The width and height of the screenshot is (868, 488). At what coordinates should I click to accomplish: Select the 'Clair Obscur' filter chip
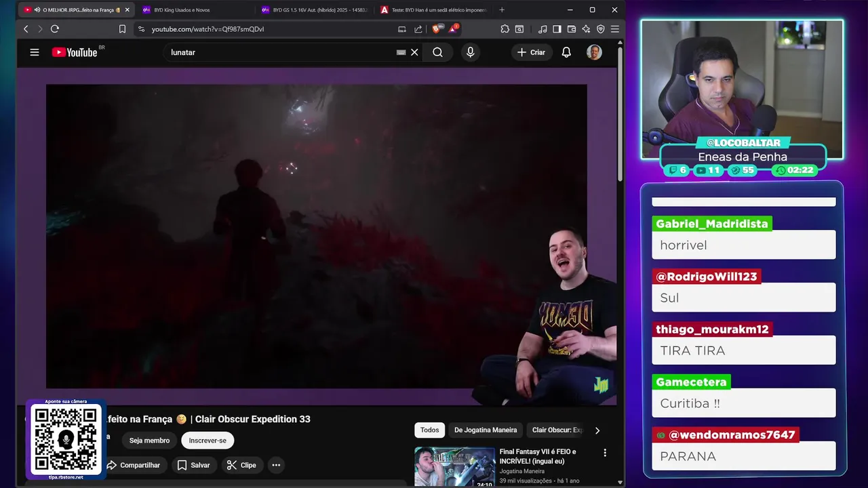[557, 430]
